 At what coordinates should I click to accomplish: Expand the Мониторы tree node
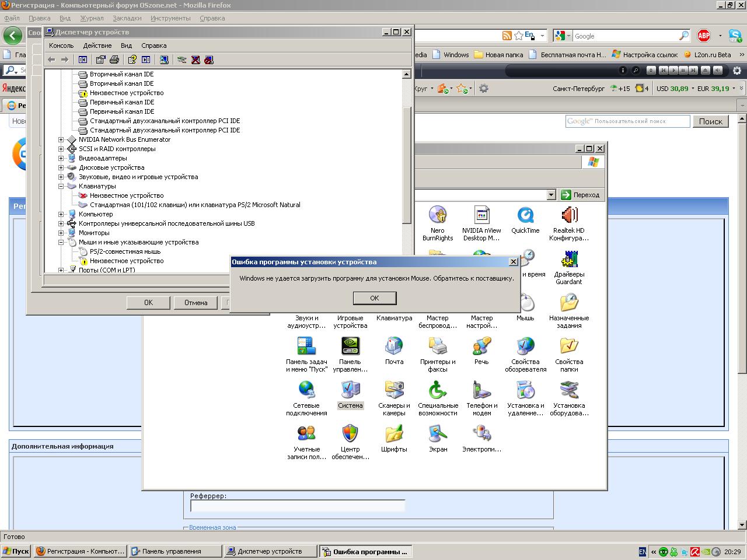pos(61,233)
